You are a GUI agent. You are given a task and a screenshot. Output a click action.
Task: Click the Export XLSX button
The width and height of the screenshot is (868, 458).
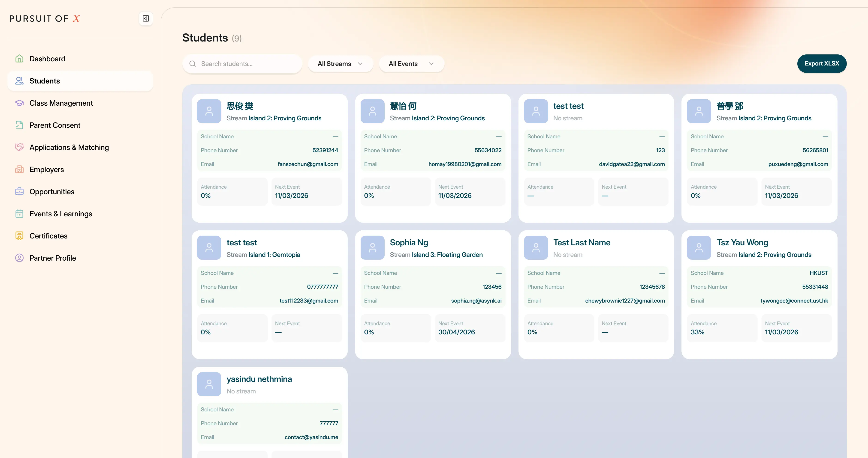click(x=822, y=64)
